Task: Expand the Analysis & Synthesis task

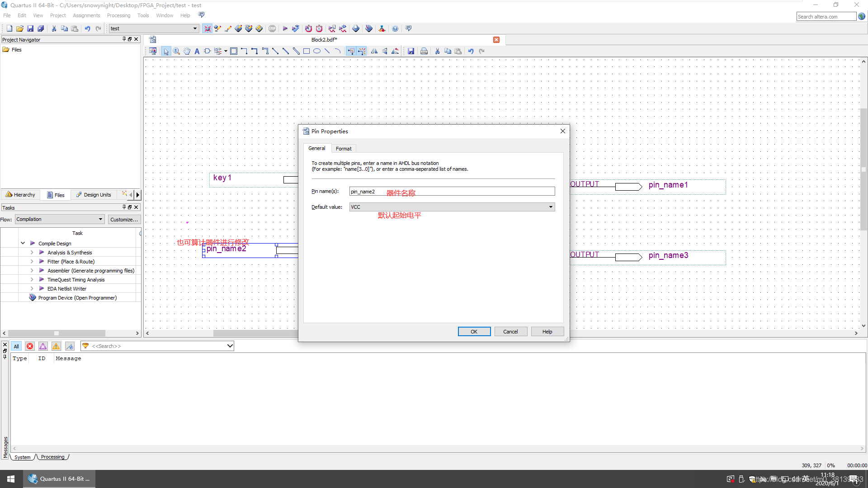Action: (32, 253)
